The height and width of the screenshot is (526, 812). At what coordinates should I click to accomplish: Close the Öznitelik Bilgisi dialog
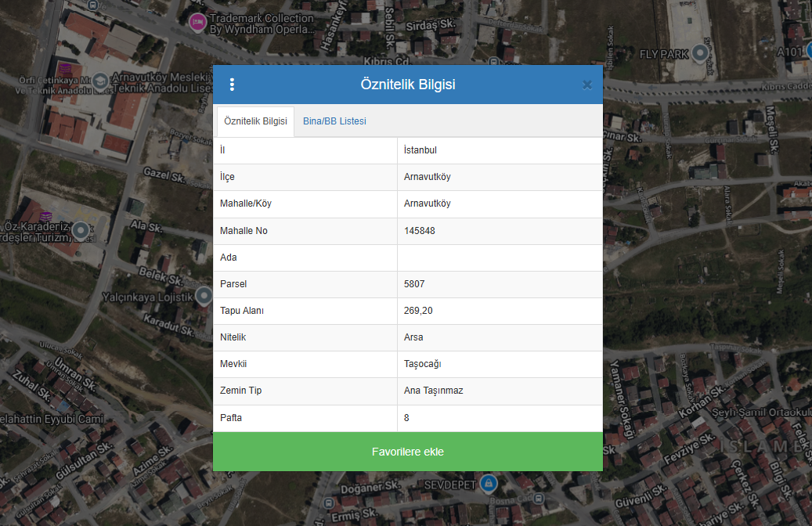[586, 85]
